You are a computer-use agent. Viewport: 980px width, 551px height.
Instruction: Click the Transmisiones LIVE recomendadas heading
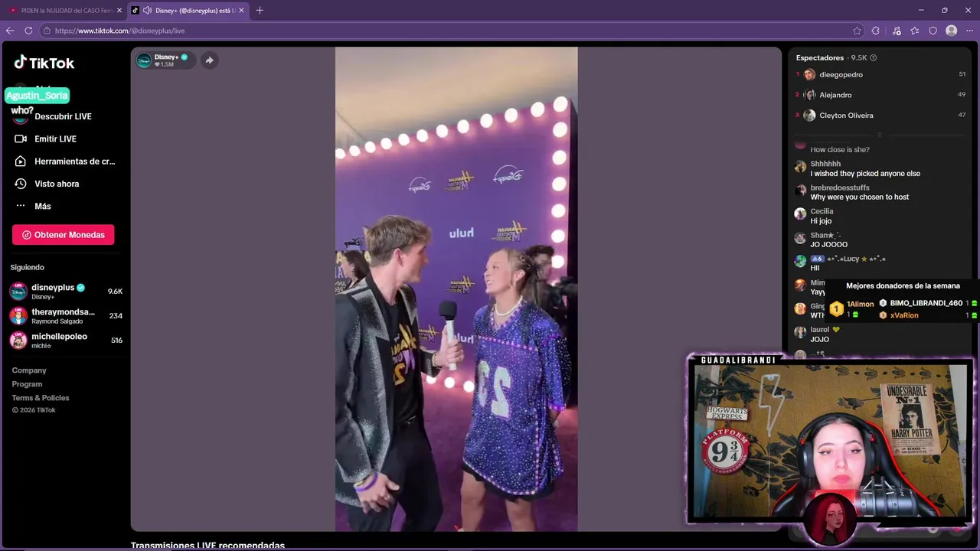point(207,546)
